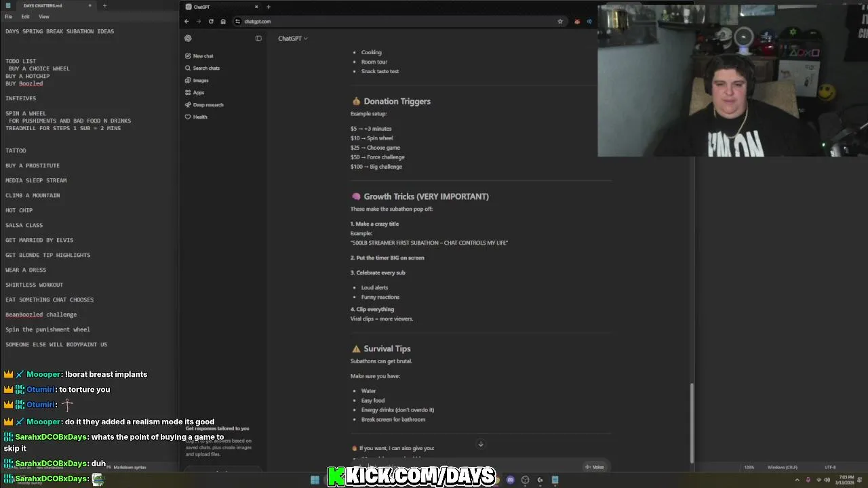Start a New chat in ChatGPT

coord(199,56)
